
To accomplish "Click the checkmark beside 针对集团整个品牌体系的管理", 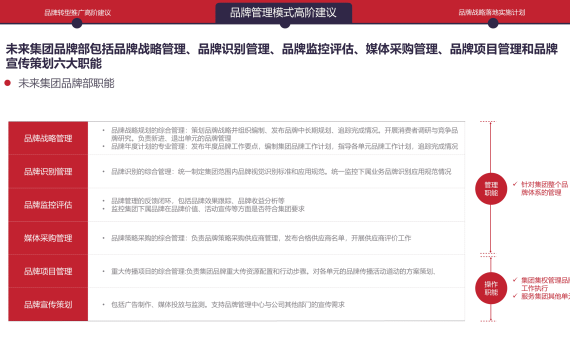I will tap(515, 184).
